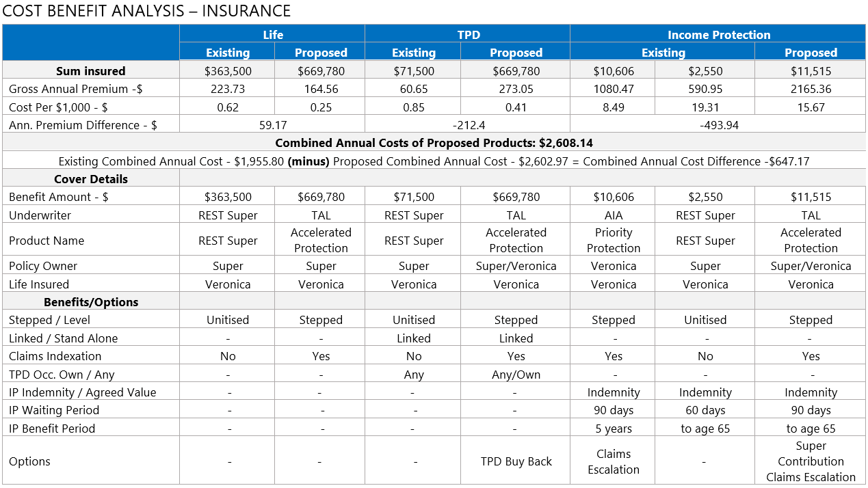Select the Cost Per $1,000 row label

[58, 107]
